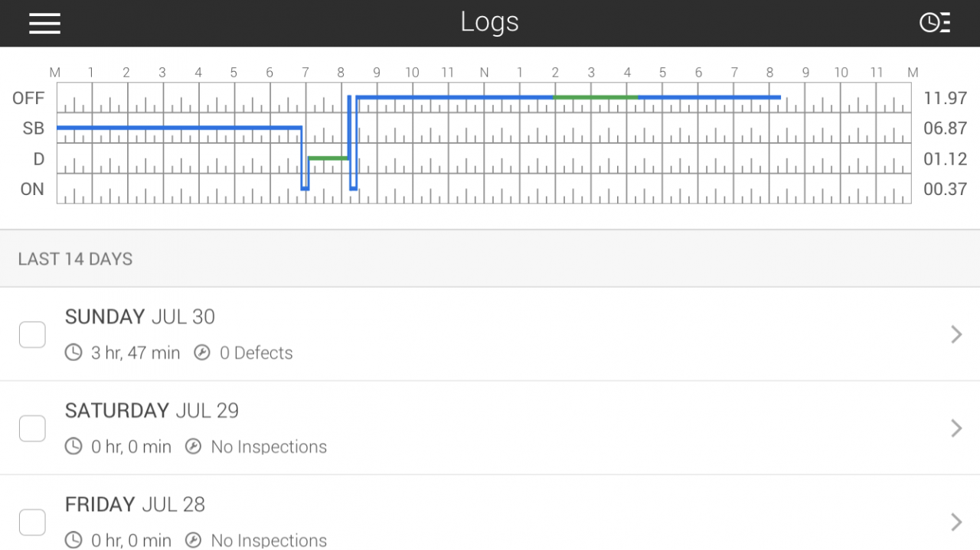Image resolution: width=980 pixels, height=550 pixels.
Task: Click the 0 Defects label
Action: [x=256, y=353]
